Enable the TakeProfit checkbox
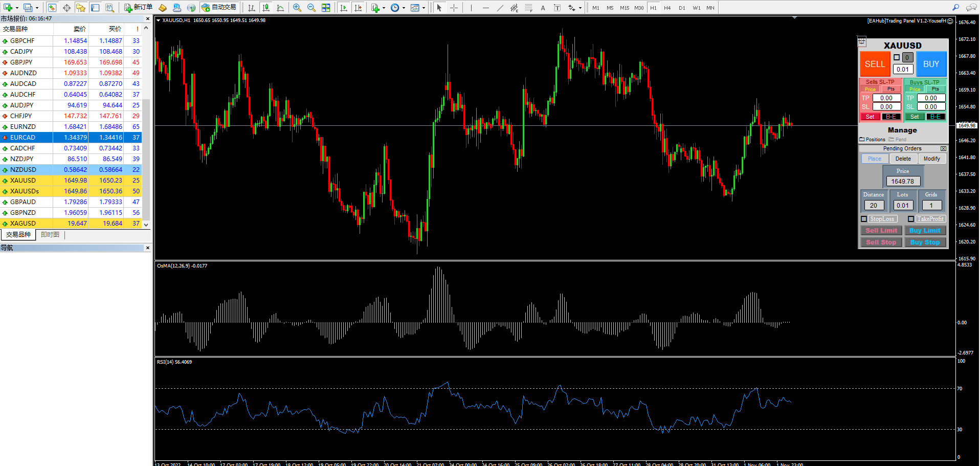Screen dimensions: 980x466 [911, 219]
